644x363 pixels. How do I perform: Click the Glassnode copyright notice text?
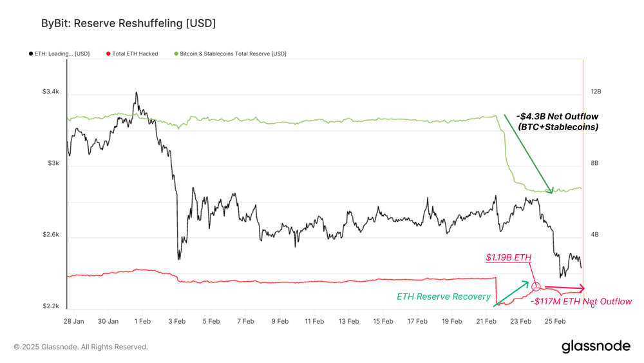coord(81,347)
